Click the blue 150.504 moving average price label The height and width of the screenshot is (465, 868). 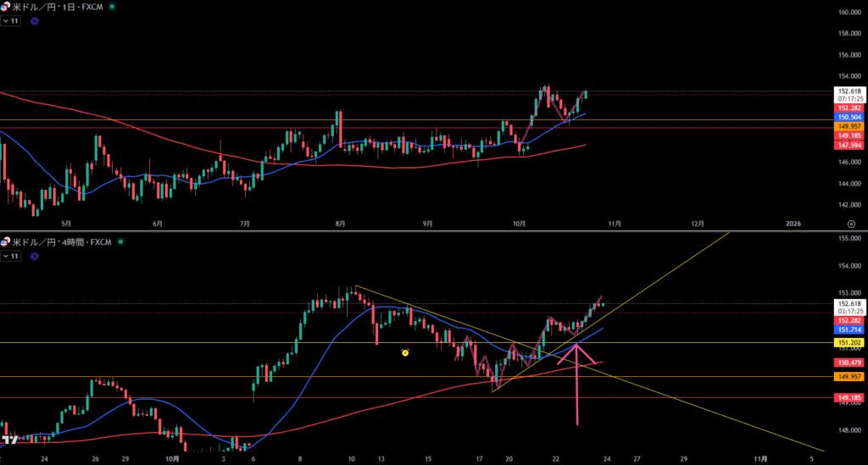pyautogui.click(x=849, y=117)
